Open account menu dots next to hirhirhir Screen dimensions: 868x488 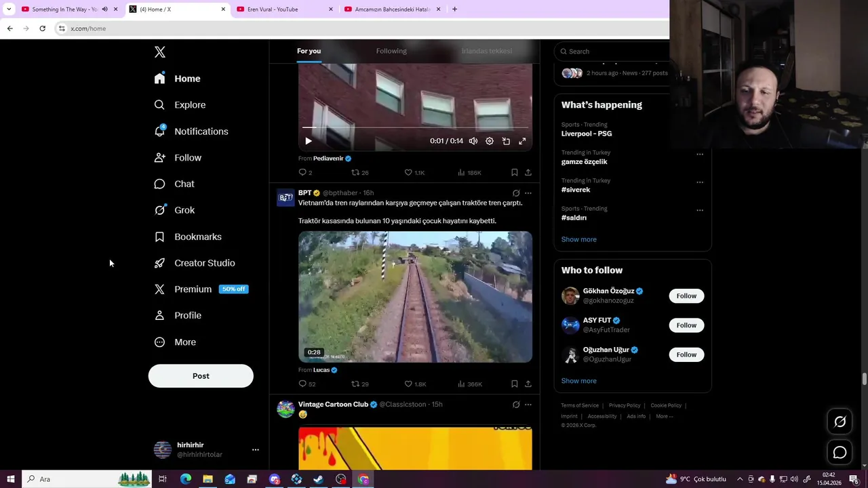(x=256, y=450)
